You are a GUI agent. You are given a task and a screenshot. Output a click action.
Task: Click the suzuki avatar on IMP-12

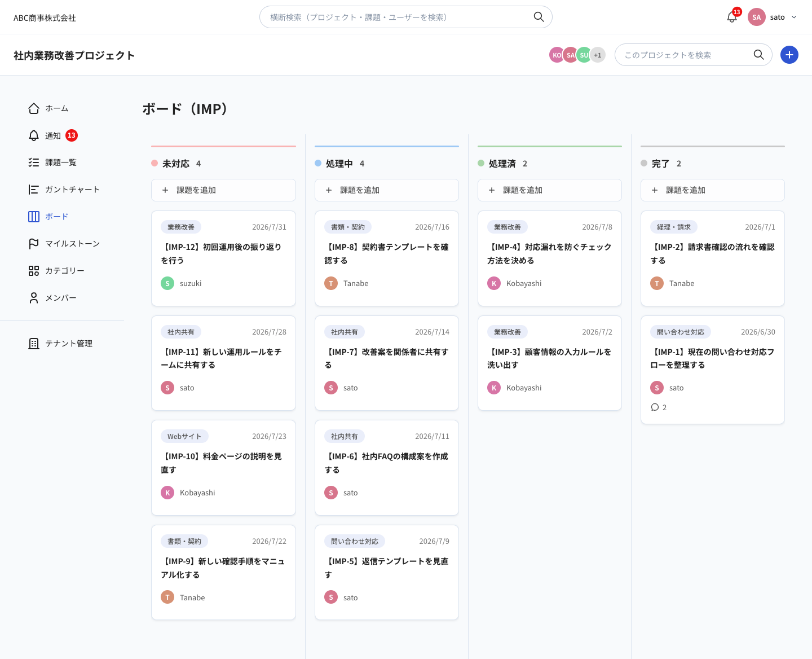tap(167, 283)
